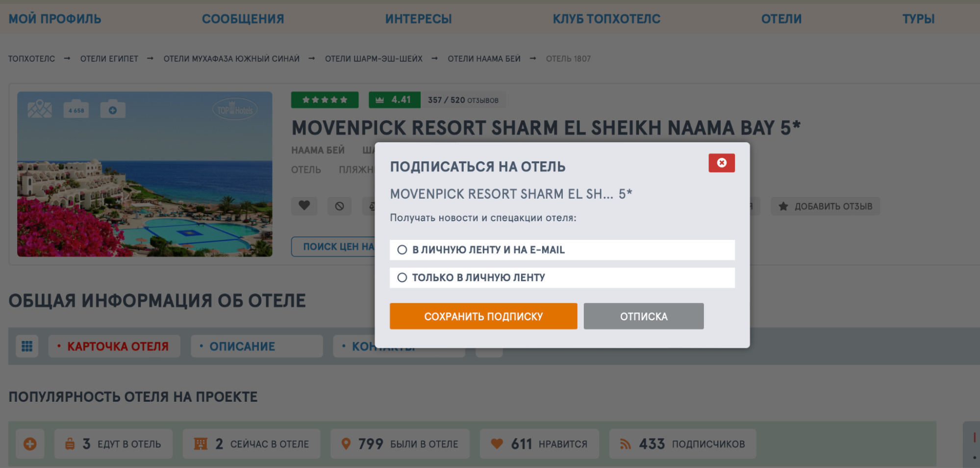Viewport: 980px width, 468px height.
Task: Click 'Добавить отзыв' star button
Action: click(x=825, y=207)
